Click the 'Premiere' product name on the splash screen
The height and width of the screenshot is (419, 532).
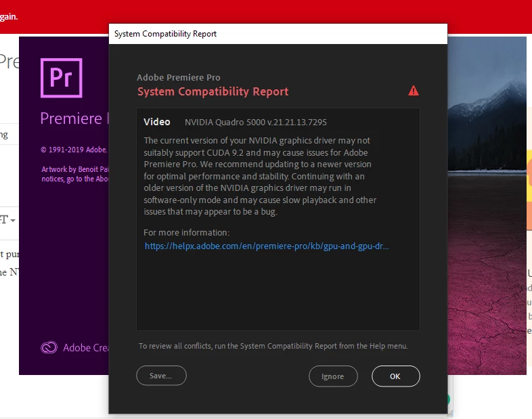click(x=71, y=118)
